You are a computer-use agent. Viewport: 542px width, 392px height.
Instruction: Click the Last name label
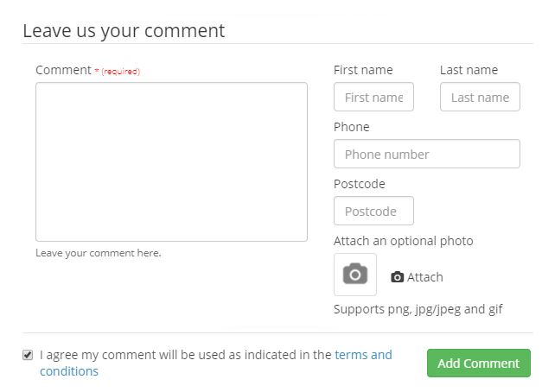(x=469, y=70)
